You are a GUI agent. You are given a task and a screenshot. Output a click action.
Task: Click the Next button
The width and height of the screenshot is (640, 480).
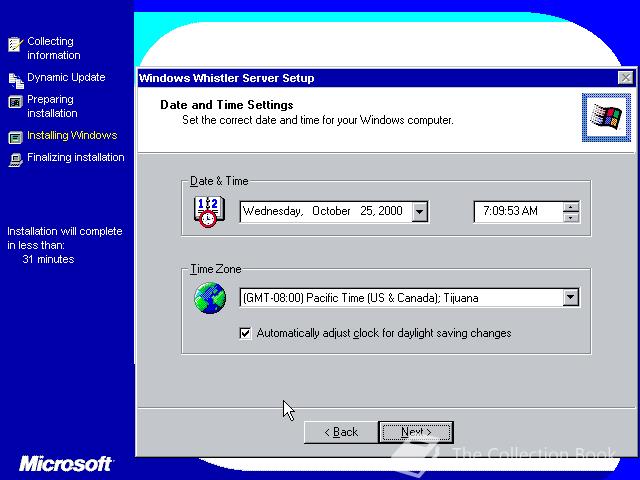pyautogui.click(x=416, y=432)
